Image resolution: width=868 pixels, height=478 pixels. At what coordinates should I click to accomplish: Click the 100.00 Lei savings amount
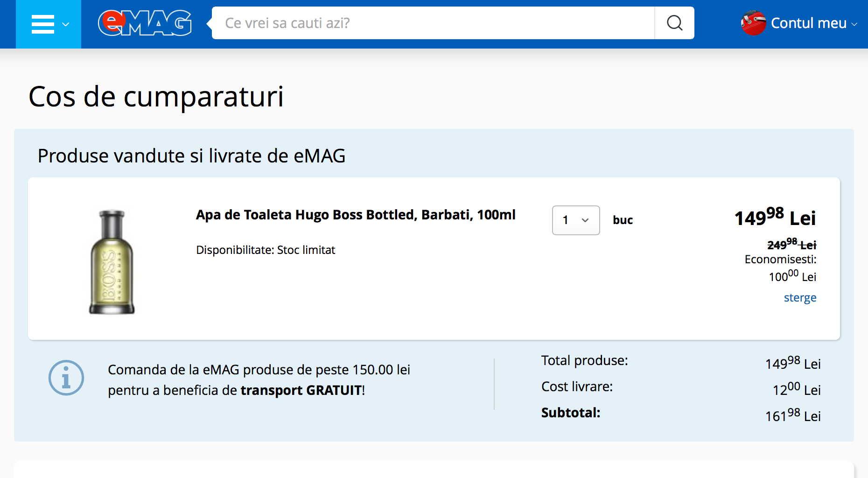click(792, 276)
